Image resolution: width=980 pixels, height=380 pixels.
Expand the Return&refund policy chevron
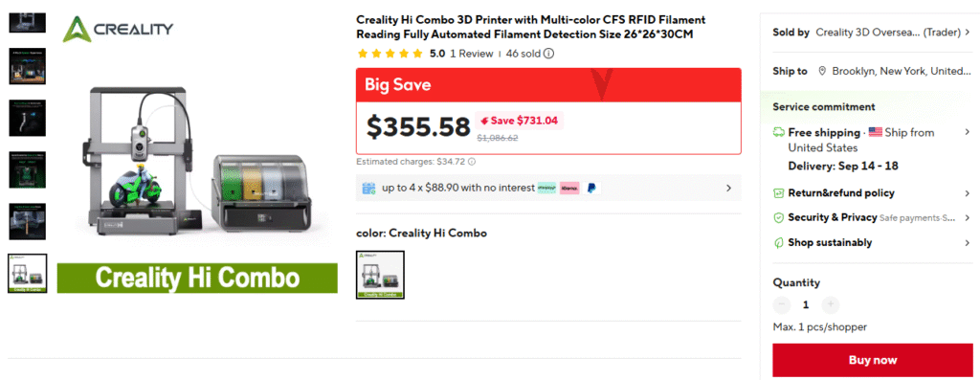tap(968, 193)
